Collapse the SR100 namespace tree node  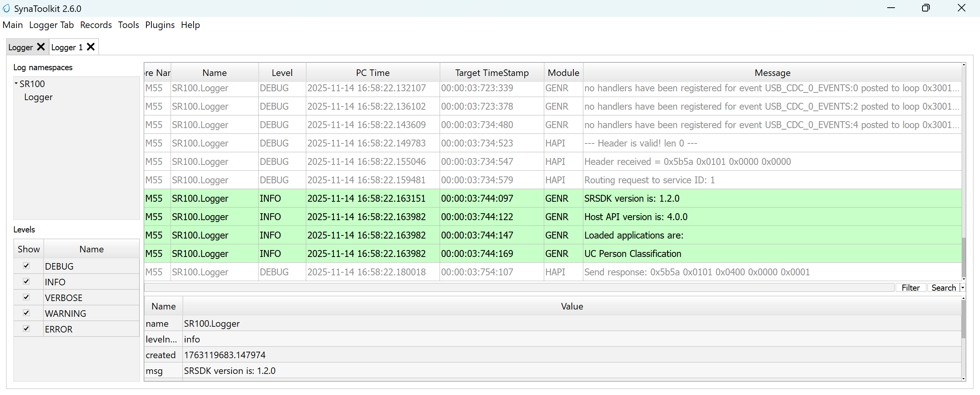[x=16, y=83]
